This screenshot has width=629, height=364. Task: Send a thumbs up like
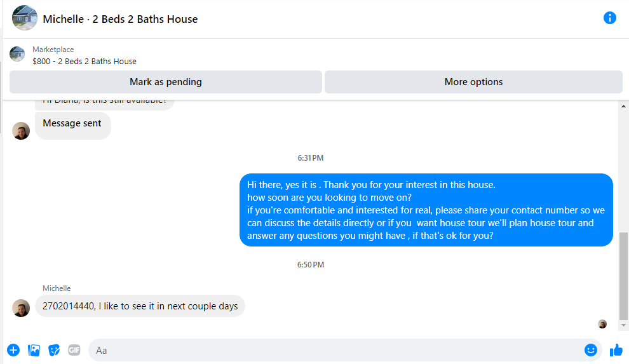tap(616, 350)
